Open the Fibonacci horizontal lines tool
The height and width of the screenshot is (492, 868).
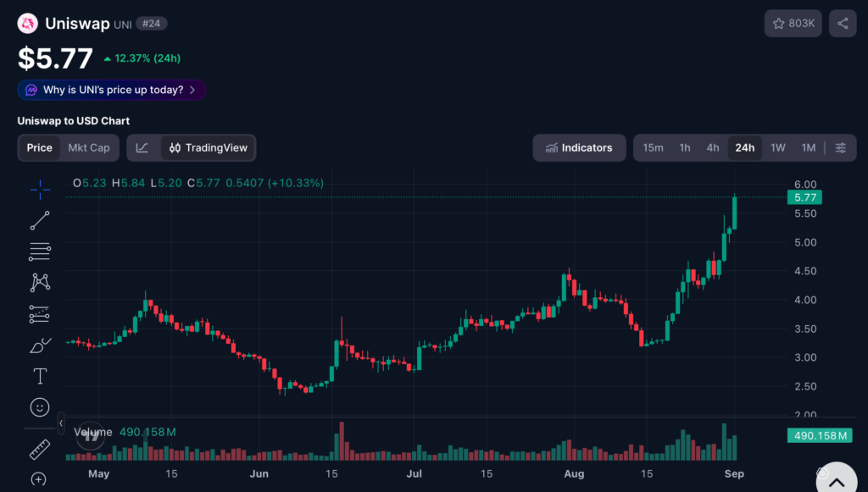pos(40,252)
